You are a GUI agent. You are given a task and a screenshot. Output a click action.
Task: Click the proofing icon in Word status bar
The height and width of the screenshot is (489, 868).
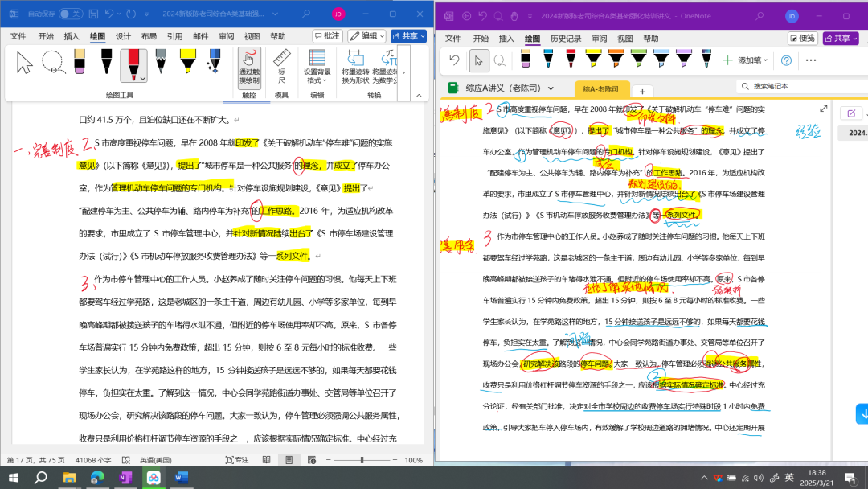tap(126, 460)
